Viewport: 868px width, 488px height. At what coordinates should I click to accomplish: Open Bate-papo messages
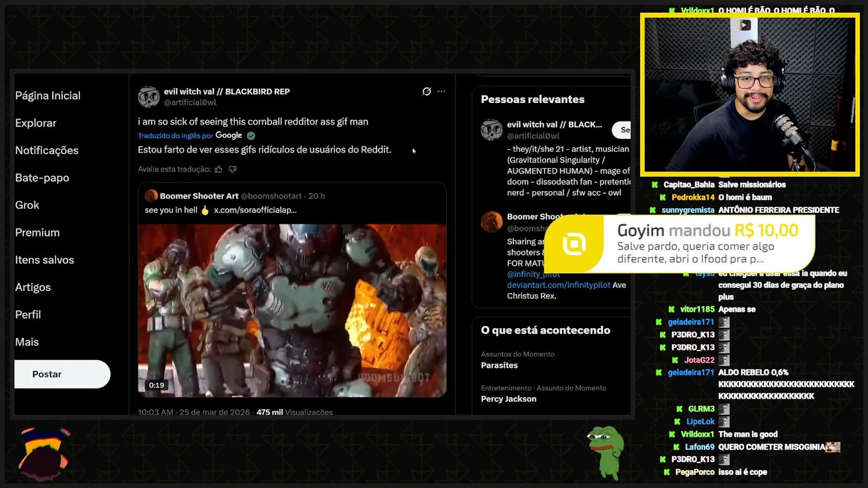tap(42, 178)
